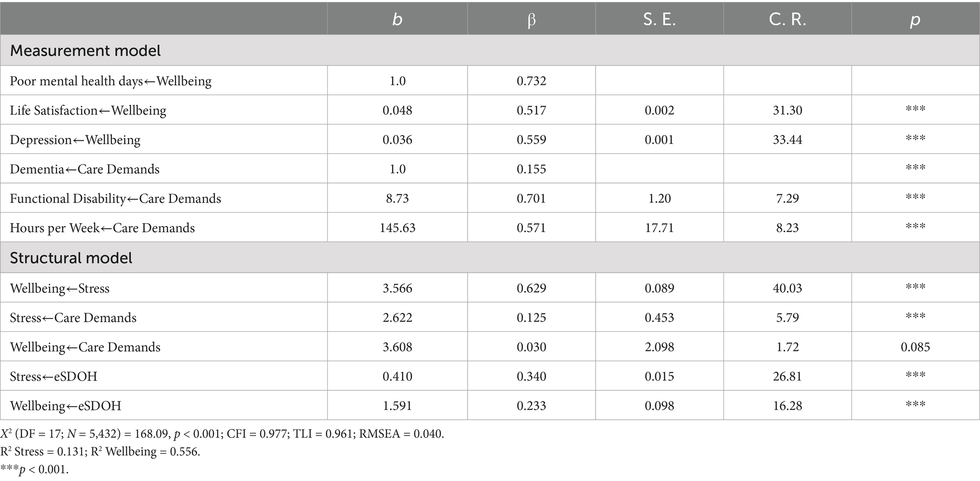Click the "Poor mental health days←Wellbeing" row label
Viewport: 980px width, 481px height.
click(110, 81)
